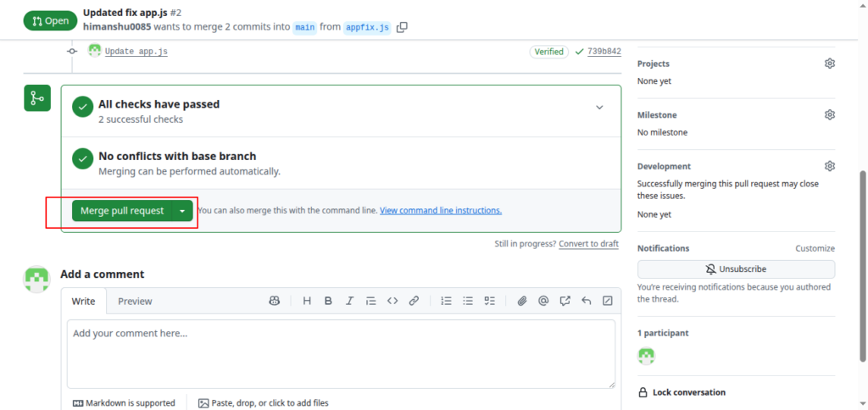Image resolution: width=868 pixels, height=410 pixels.
Task: Open Milestone gear selector
Action: (830, 114)
